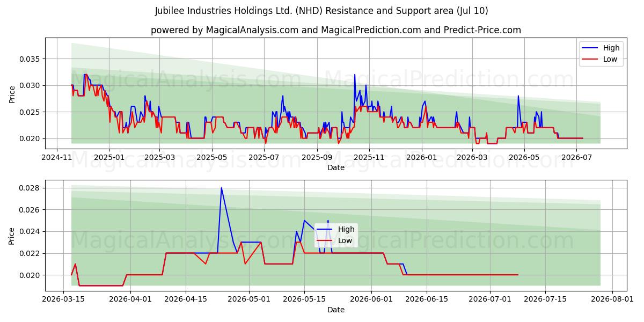Select the 2025-07 date tick
The image size is (644, 322).
pos(265,157)
